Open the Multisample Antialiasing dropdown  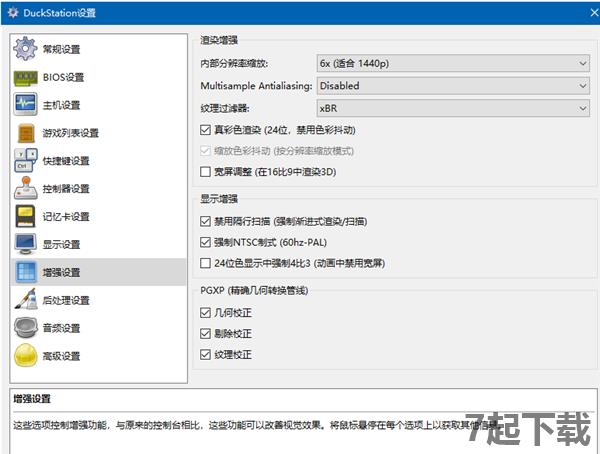point(453,86)
